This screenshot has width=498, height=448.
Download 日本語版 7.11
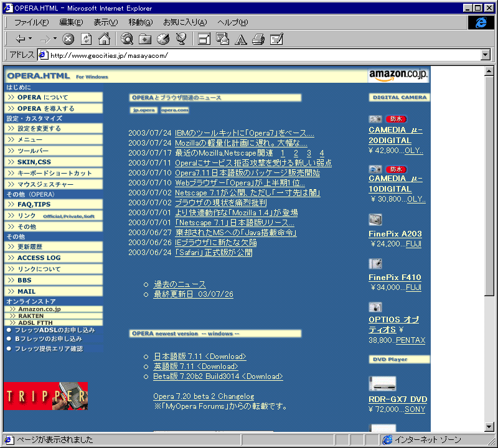click(200, 357)
